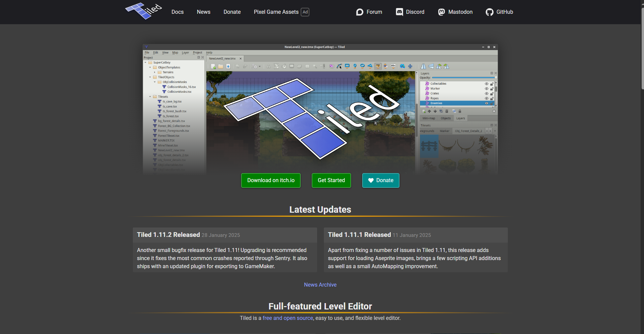Click the Ad badge next to Pixel Game Assets
Image resolution: width=644 pixels, height=334 pixels.
tap(305, 12)
